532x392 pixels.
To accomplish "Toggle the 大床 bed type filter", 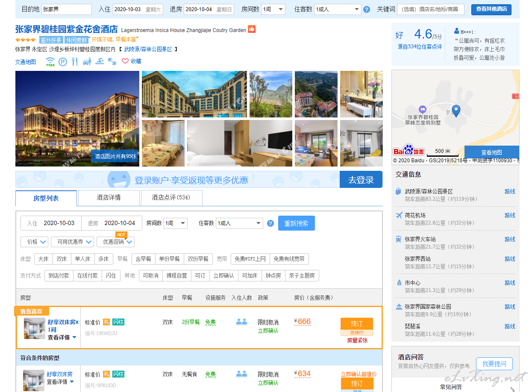I will point(43,259).
